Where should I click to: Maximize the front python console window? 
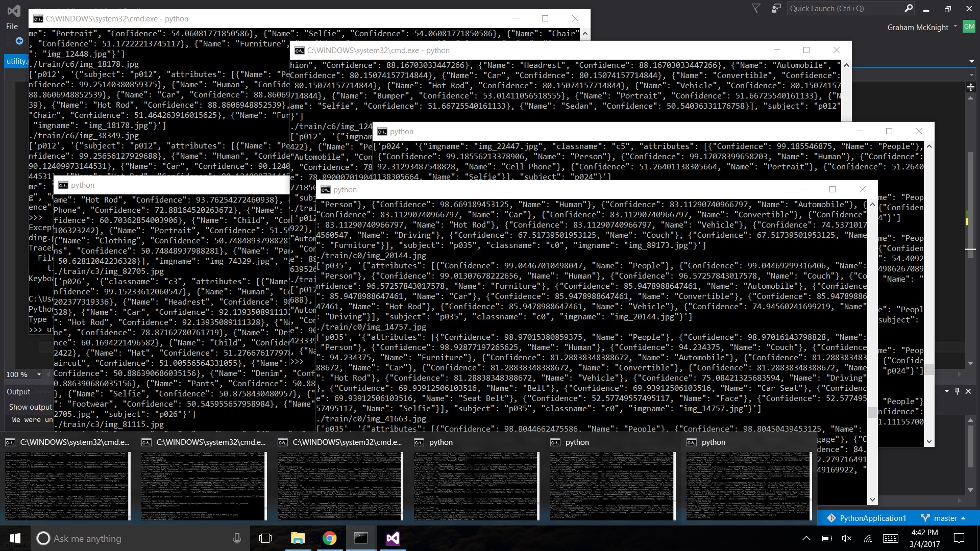tap(832, 189)
